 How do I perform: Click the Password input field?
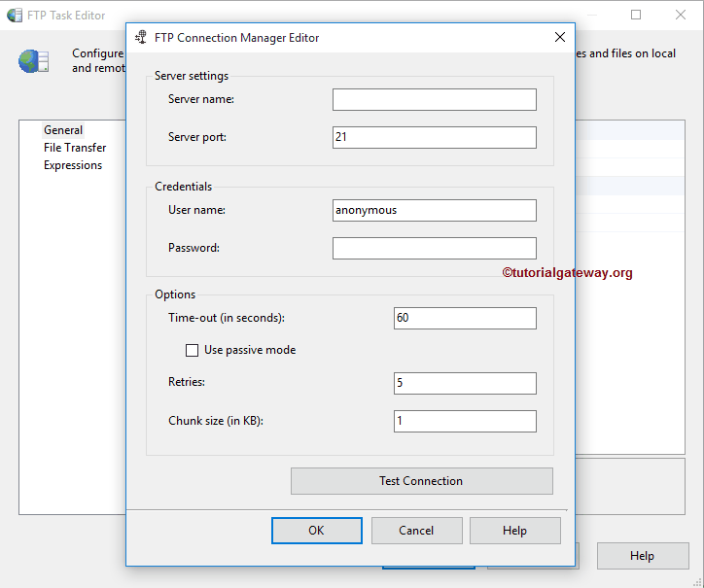point(434,248)
